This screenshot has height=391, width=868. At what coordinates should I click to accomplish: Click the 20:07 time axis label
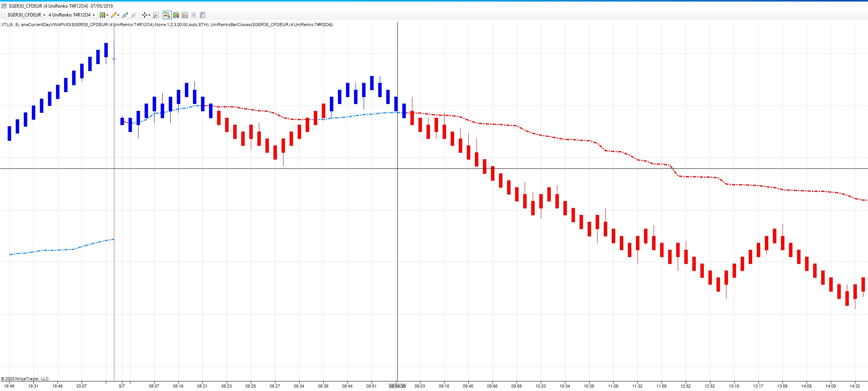pos(82,386)
